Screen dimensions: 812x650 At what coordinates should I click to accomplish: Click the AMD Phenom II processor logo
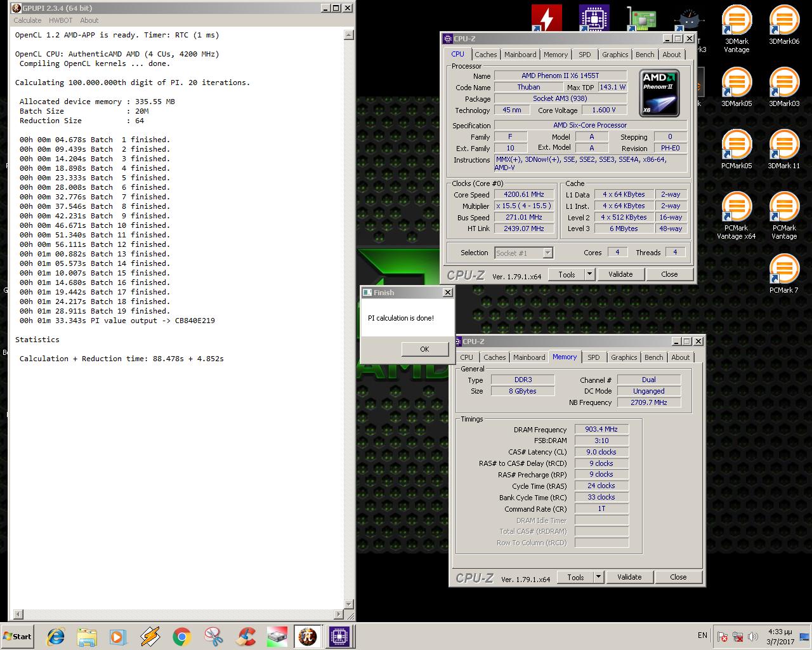659,93
